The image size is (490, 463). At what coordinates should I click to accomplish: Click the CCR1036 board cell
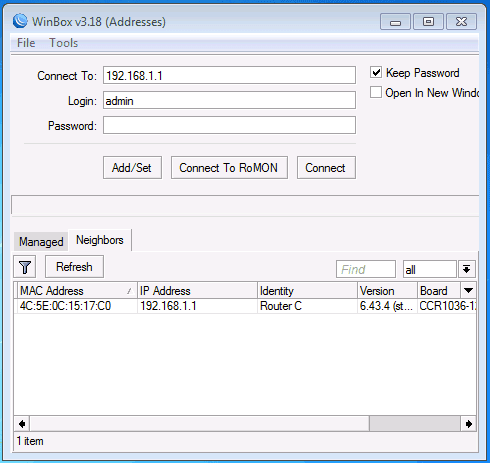pos(447,306)
